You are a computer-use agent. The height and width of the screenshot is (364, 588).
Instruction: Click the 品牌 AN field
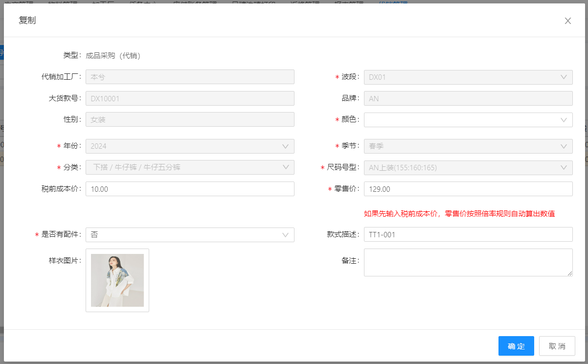tap(468, 99)
